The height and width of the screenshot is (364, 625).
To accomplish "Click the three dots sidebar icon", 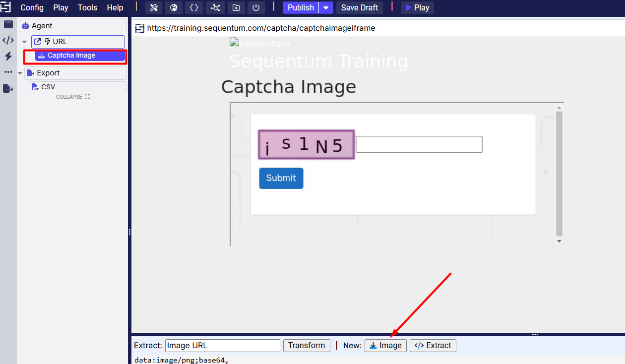I will point(8,72).
